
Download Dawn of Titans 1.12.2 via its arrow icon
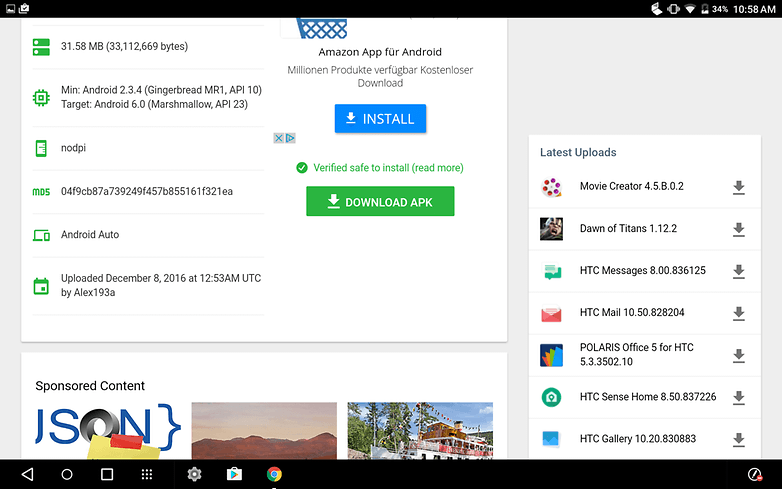click(x=739, y=229)
